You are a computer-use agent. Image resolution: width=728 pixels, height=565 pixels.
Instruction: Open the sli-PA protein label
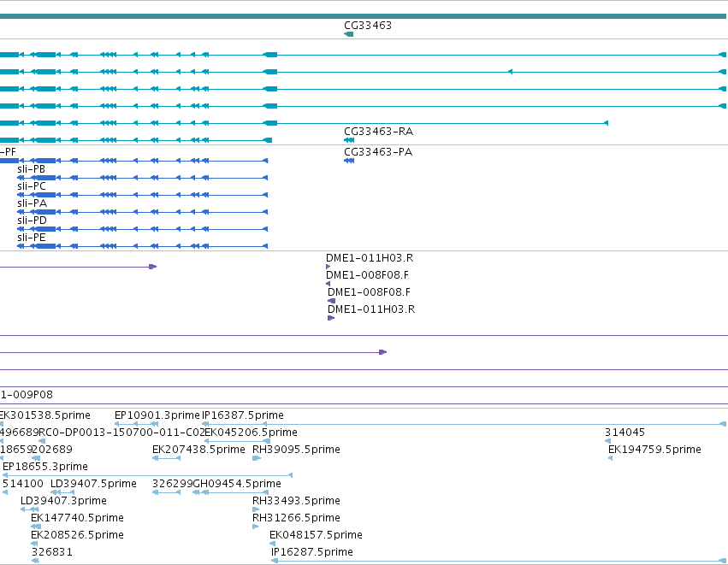point(32,203)
